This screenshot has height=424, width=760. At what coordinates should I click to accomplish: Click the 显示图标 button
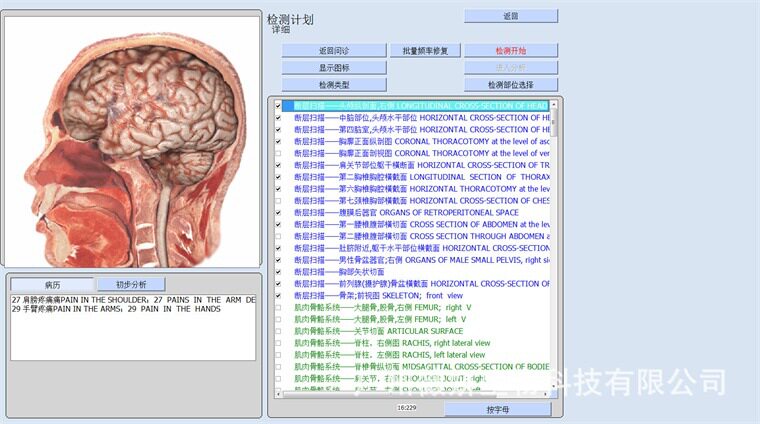pyautogui.click(x=334, y=67)
